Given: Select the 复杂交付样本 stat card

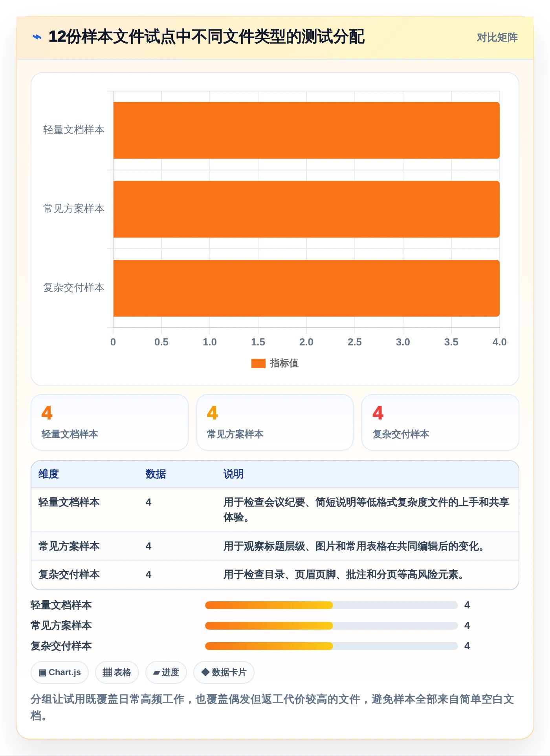Looking at the screenshot, I should click(440, 422).
